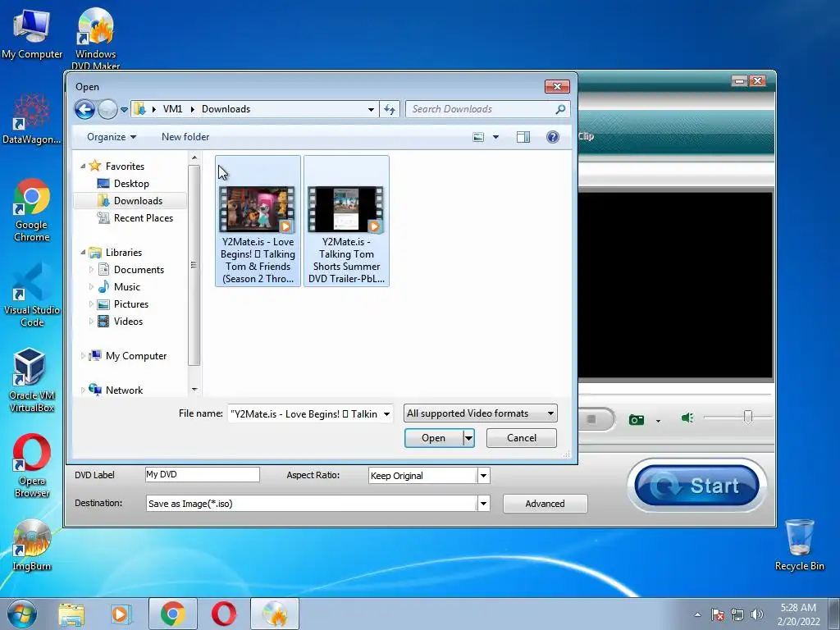Click the File name text field
The height and width of the screenshot is (630, 840).
click(304, 414)
